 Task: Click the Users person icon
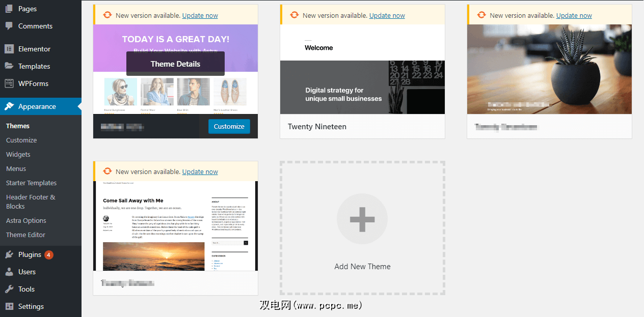tap(9, 272)
